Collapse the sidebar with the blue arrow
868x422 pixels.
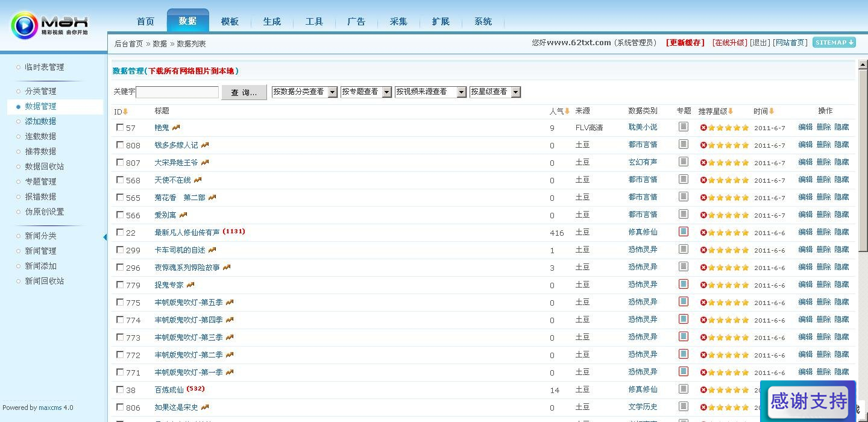point(105,237)
